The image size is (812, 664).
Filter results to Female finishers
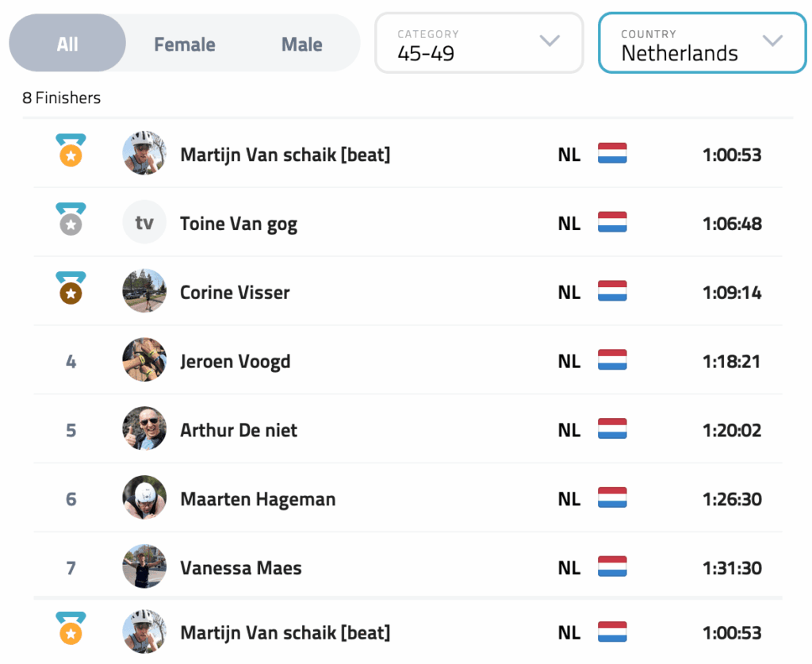185,44
